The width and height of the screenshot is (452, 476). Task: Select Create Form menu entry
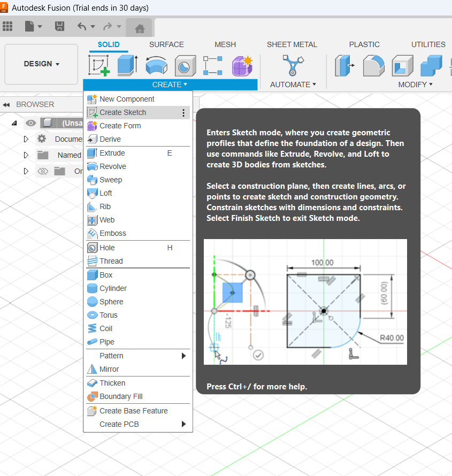[138, 126]
